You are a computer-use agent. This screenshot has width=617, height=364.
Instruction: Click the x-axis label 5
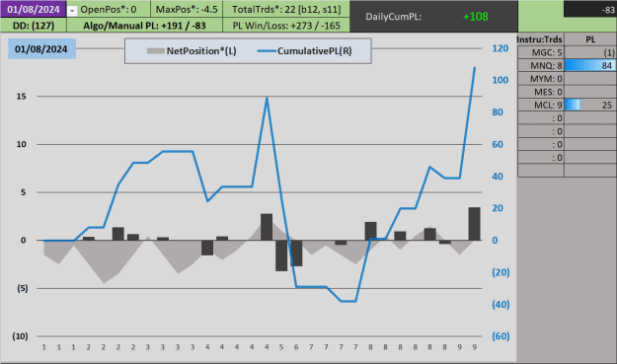click(x=281, y=347)
